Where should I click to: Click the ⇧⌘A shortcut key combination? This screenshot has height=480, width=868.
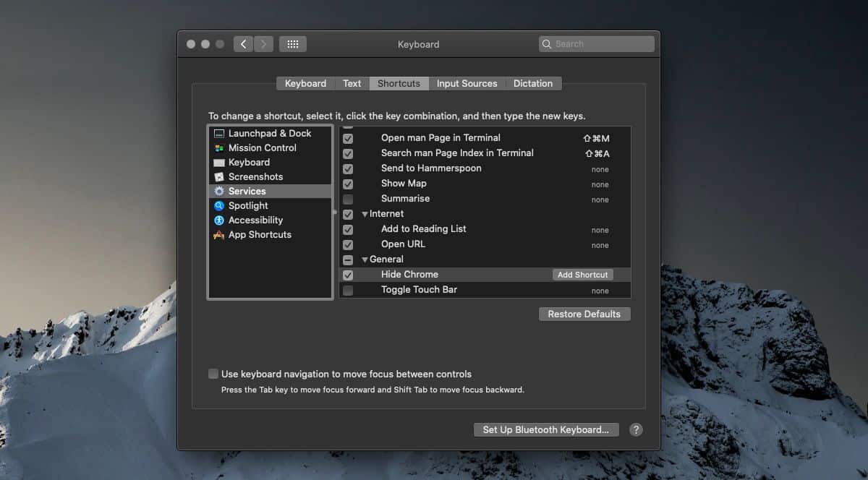click(597, 153)
